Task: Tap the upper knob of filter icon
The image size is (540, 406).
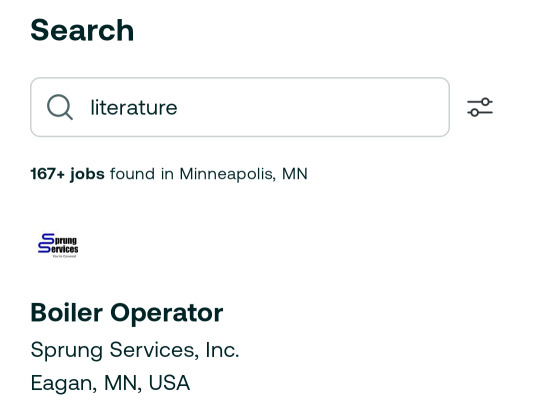Action: tap(485, 102)
